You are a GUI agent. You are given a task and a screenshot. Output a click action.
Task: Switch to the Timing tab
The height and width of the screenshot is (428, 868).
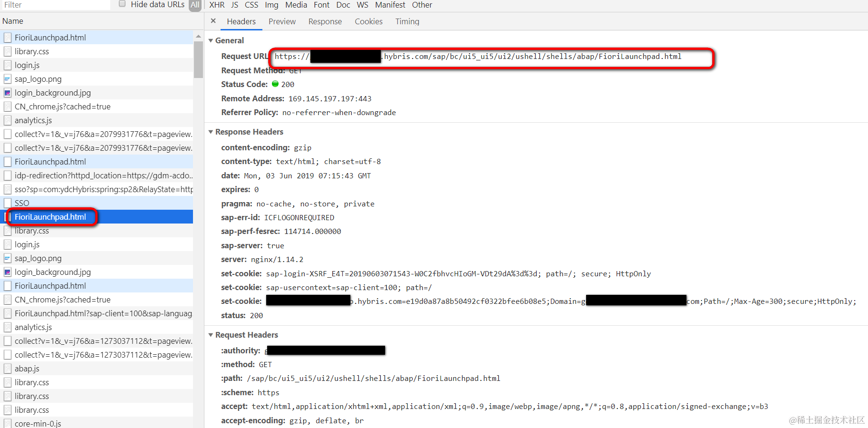[407, 21]
